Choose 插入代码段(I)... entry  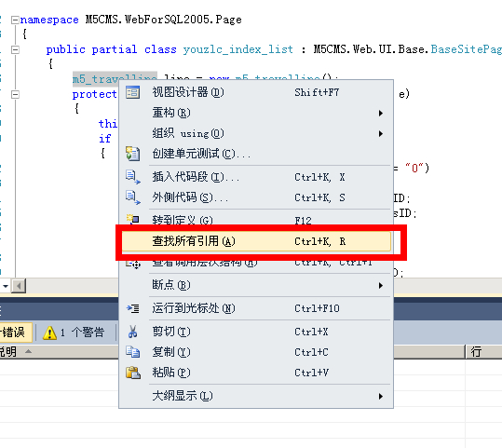point(256,177)
